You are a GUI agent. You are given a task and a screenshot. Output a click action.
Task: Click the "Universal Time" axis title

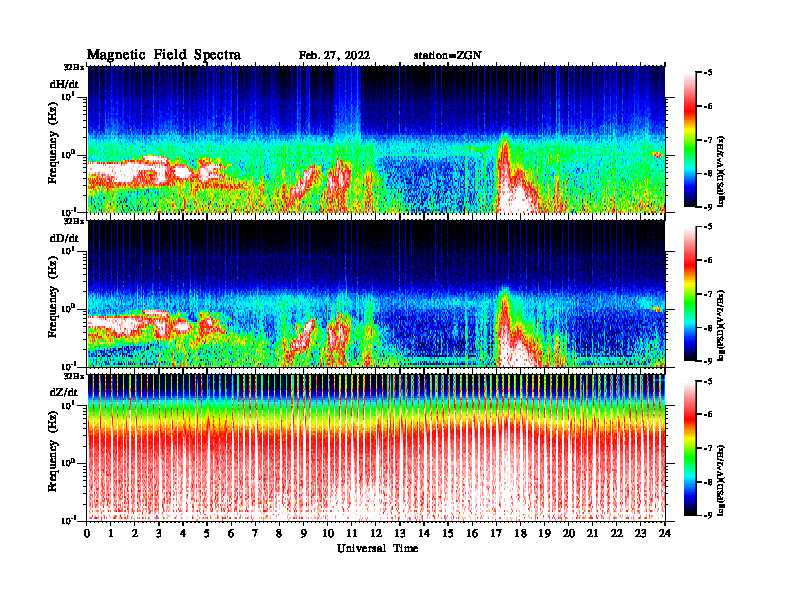[x=377, y=548]
